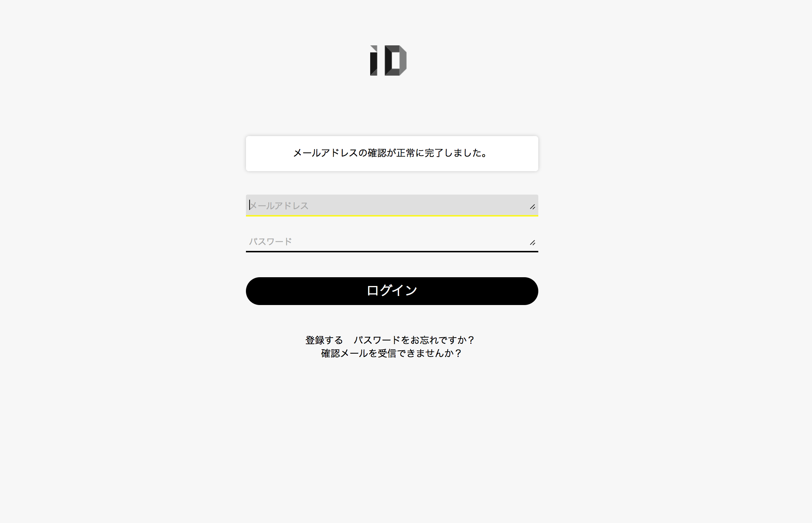Focus the メールアドレス input field
The image size is (812, 523).
click(392, 205)
